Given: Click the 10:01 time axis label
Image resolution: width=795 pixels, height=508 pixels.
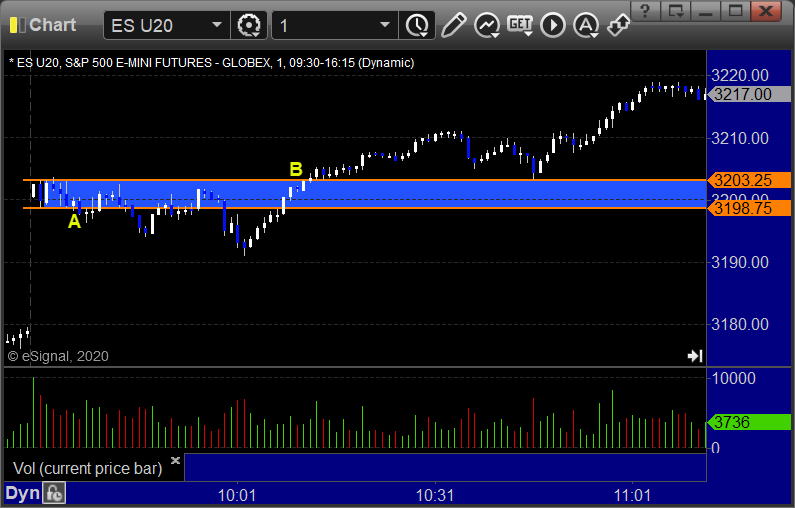Looking at the screenshot, I should pos(237,495).
